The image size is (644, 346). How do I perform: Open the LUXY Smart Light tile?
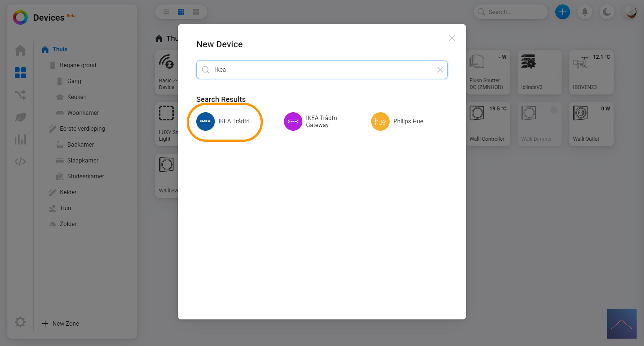167,124
